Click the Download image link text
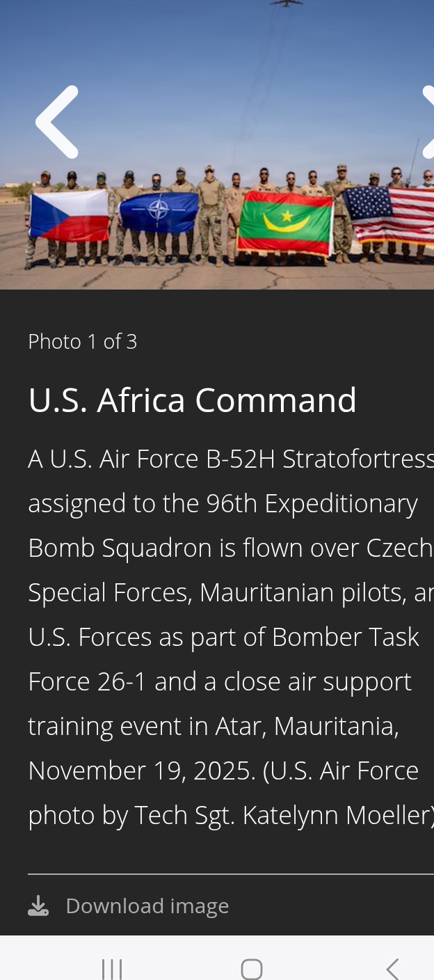Screen dimensions: 434x980 pyautogui.click(x=147, y=906)
